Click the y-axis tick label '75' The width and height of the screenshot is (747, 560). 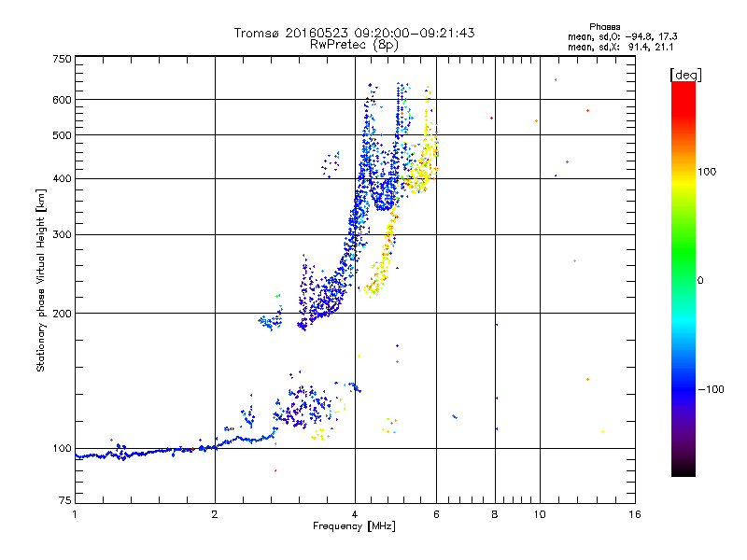pos(65,500)
